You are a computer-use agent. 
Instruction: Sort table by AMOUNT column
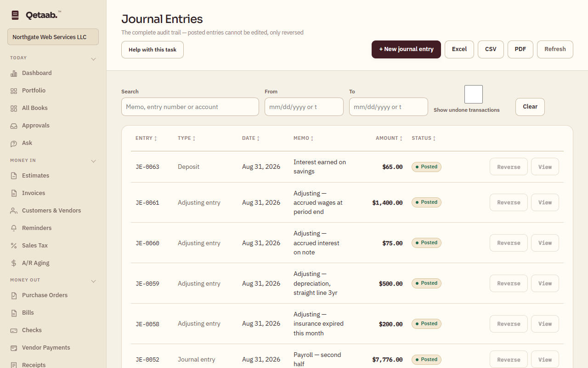pyautogui.click(x=389, y=138)
